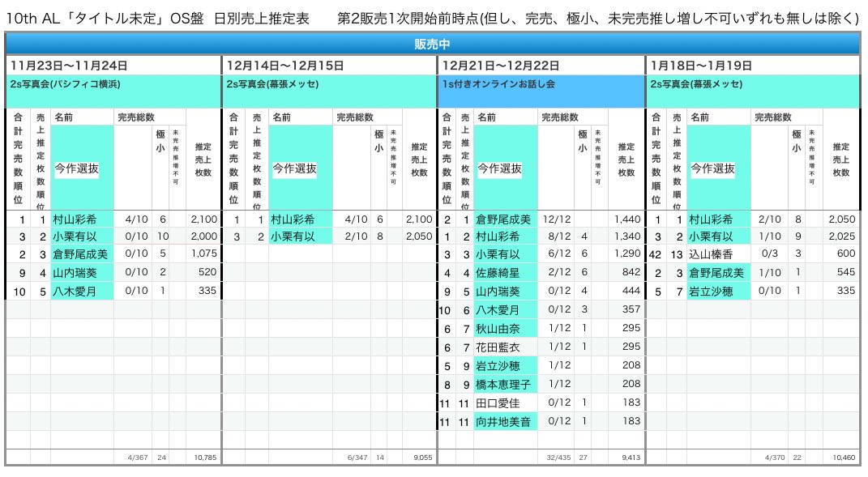The height and width of the screenshot is (477, 868).
Task: Click the estimated sales value 444
Action: [x=631, y=291]
